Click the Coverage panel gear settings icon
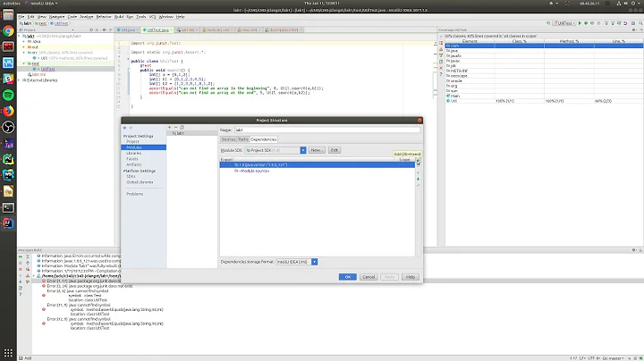The width and height of the screenshot is (644, 361). click(x=634, y=30)
